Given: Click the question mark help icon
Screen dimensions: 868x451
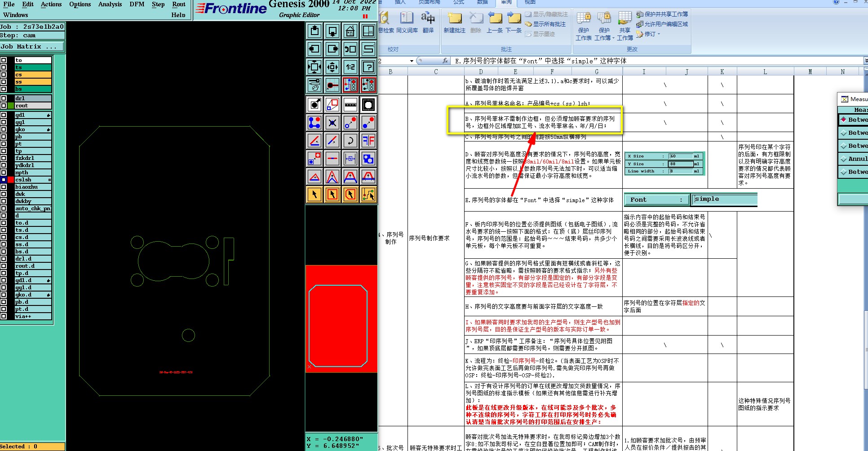Looking at the screenshot, I should point(368,67).
